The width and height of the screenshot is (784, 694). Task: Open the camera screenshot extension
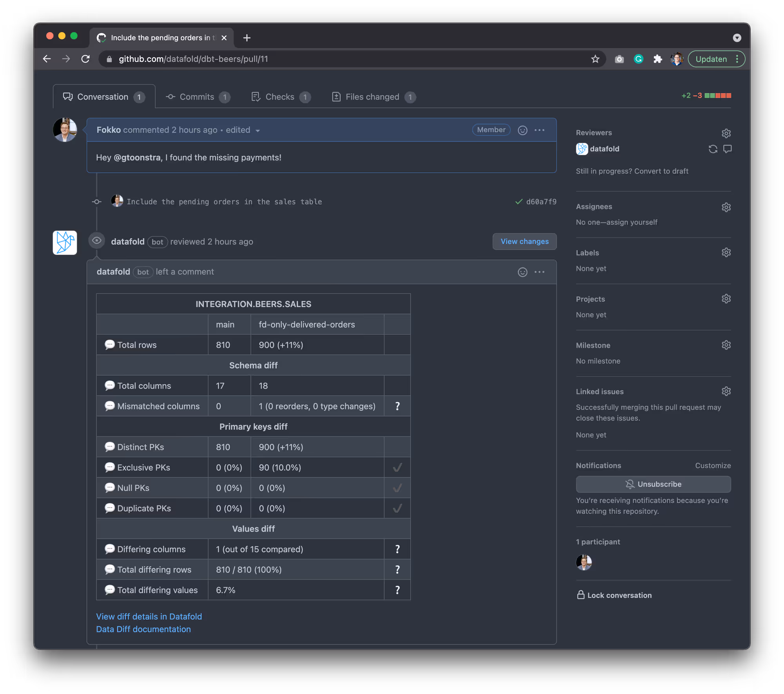pyautogui.click(x=619, y=59)
